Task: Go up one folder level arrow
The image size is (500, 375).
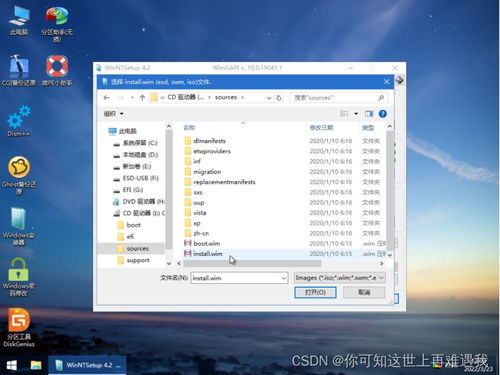Action: [x=142, y=98]
